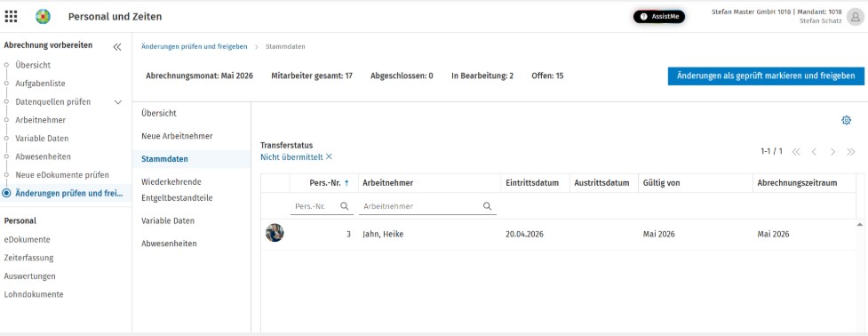This screenshot has height=336, width=868.
Task: Open the user profile avatar icon
Action: pyautogui.click(x=855, y=17)
